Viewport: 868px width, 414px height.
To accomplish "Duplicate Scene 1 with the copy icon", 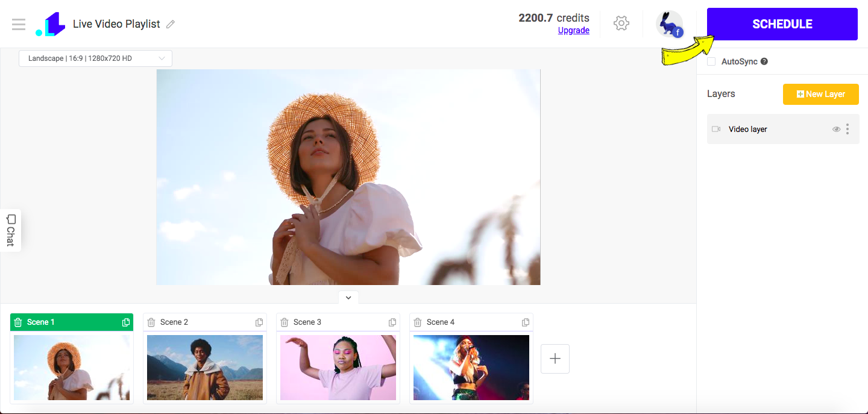I will click(x=125, y=322).
